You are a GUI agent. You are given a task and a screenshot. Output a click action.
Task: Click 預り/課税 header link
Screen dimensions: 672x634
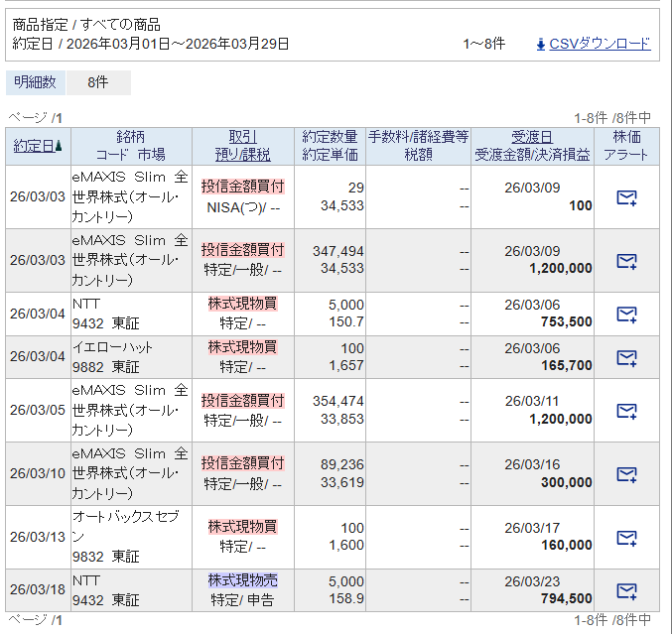(243, 155)
